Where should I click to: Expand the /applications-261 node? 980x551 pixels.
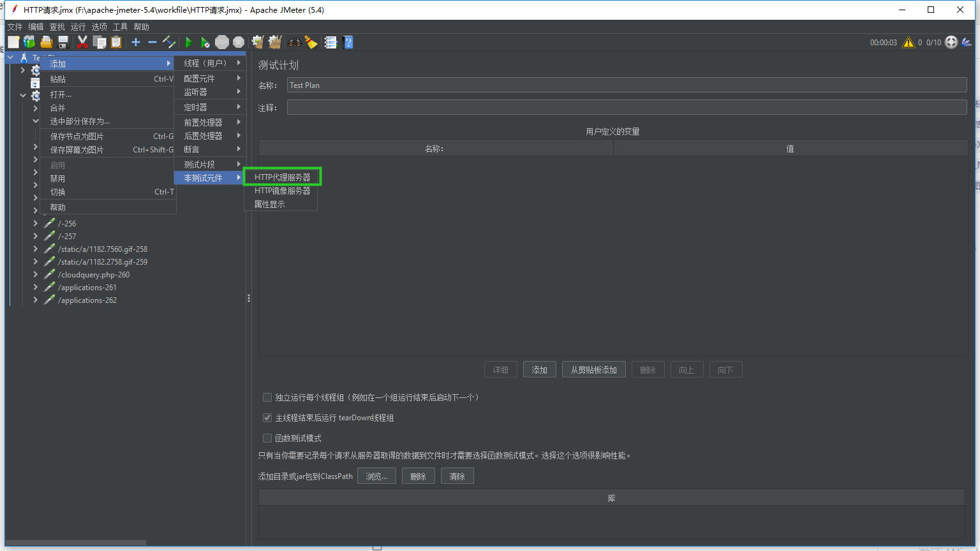(35, 287)
